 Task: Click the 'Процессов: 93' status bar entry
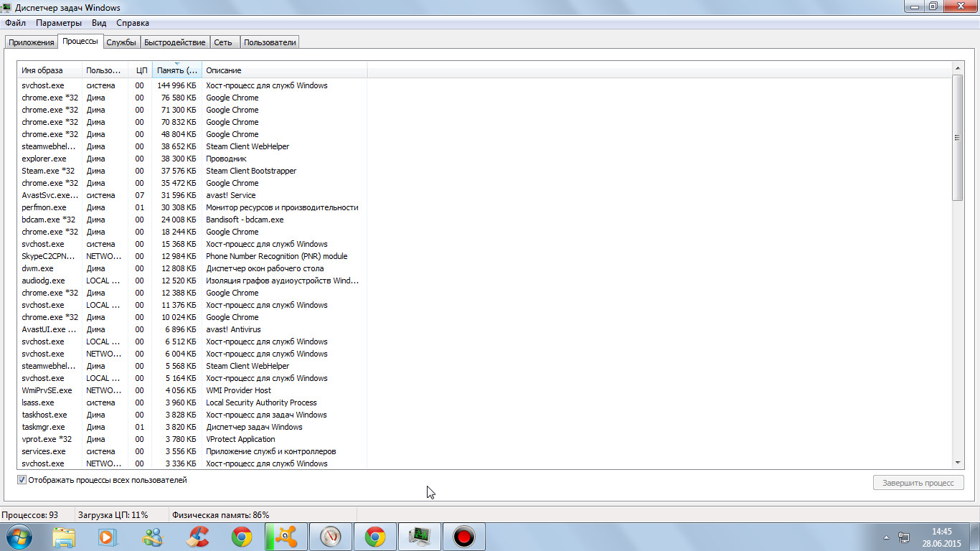pos(30,515)
